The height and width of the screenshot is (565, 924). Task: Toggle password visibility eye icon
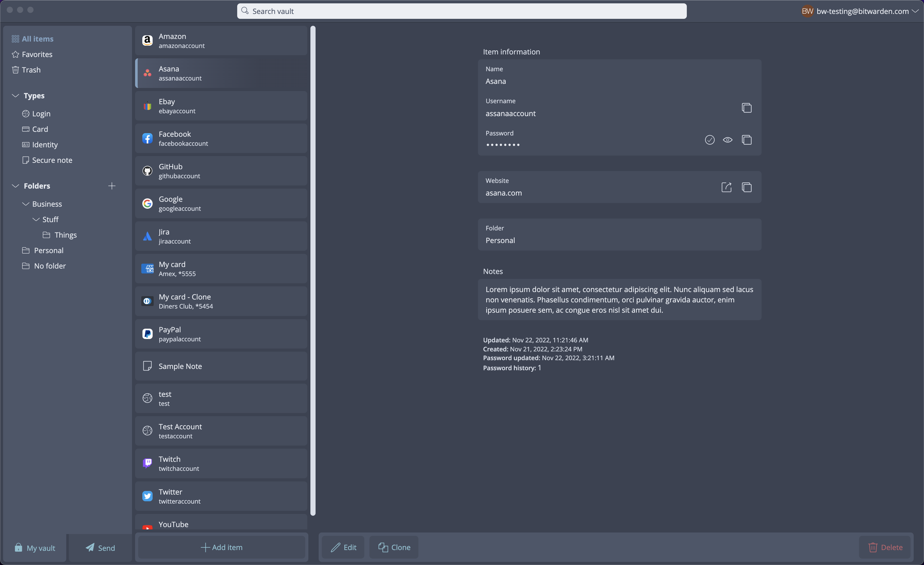pos(728,140)
